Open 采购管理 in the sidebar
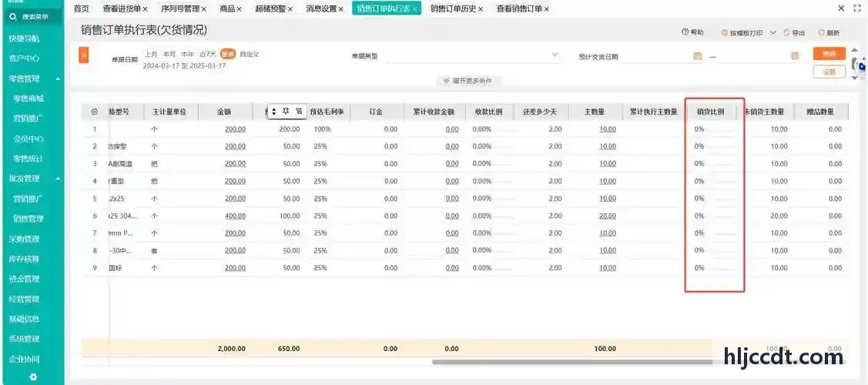The width and height of the screenshot is (868, 385). [25, 239]
